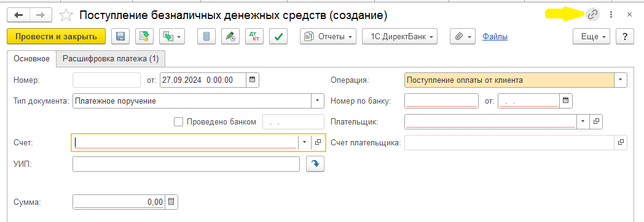Click the Дт/Кт postings icon

pos(254,36)
